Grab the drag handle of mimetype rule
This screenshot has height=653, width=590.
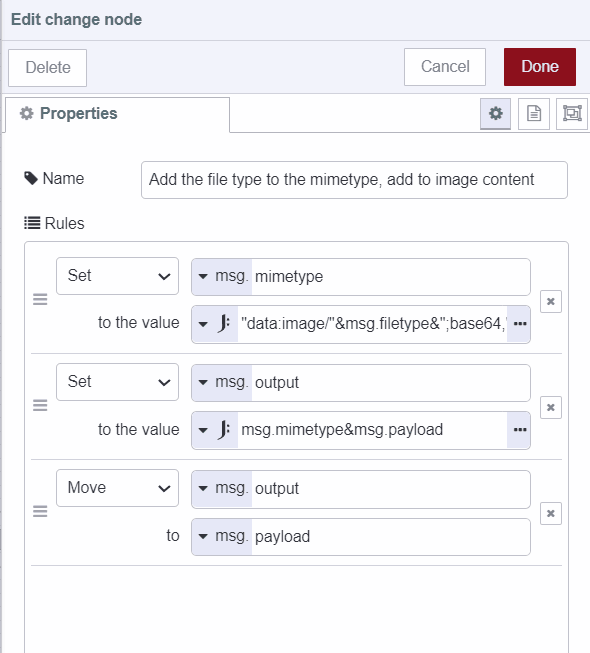click(x=40, y=299)
